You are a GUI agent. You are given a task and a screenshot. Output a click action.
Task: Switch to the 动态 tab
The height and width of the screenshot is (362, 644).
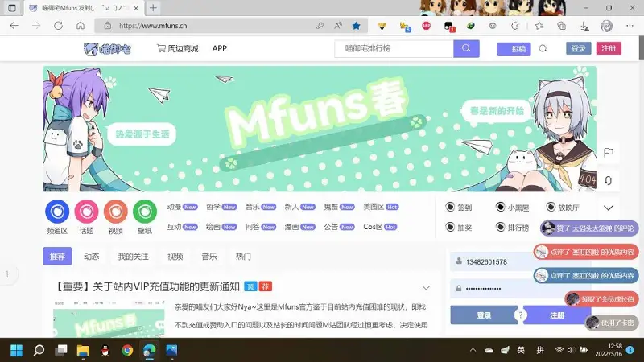(x=91, y=256)
